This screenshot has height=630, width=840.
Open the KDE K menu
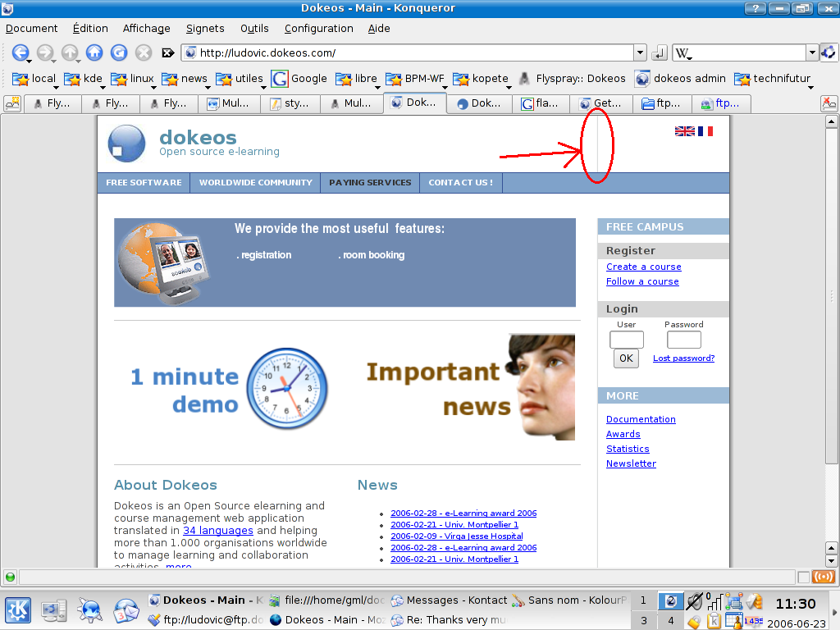pos(18,610)
